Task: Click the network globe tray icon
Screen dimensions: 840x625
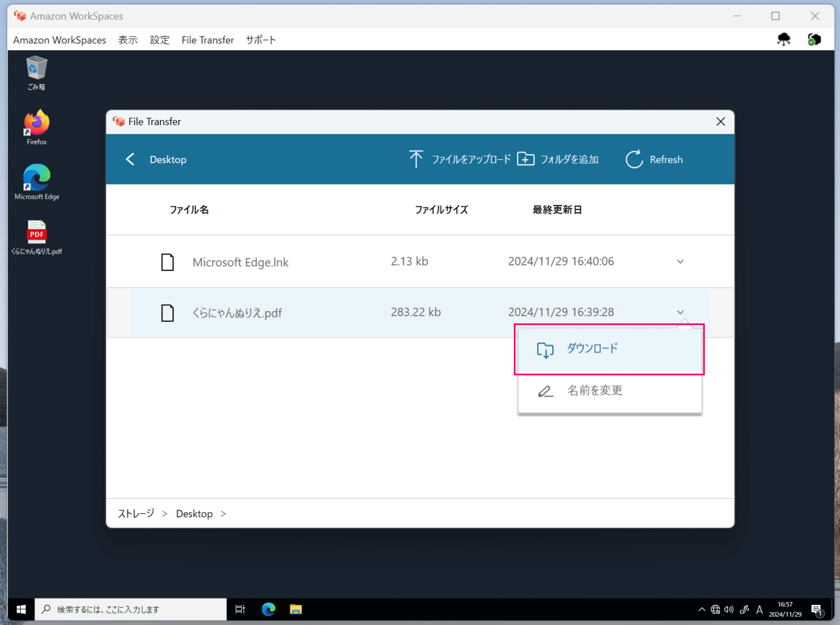Action: pyautogui.click(x=715, y=609)
